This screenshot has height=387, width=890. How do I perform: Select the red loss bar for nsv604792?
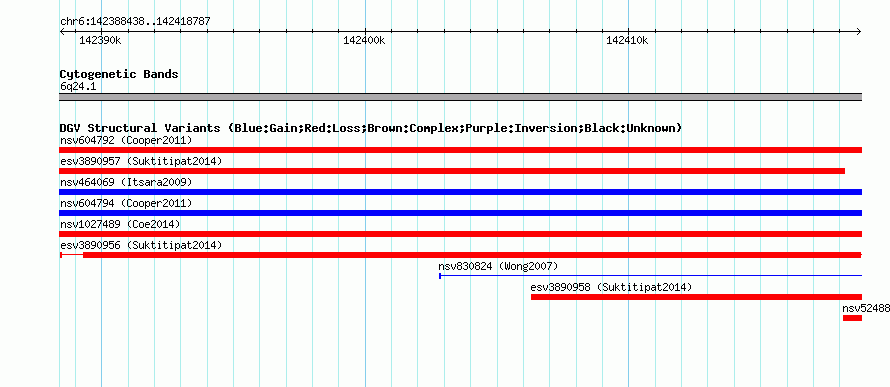point(460,150)
